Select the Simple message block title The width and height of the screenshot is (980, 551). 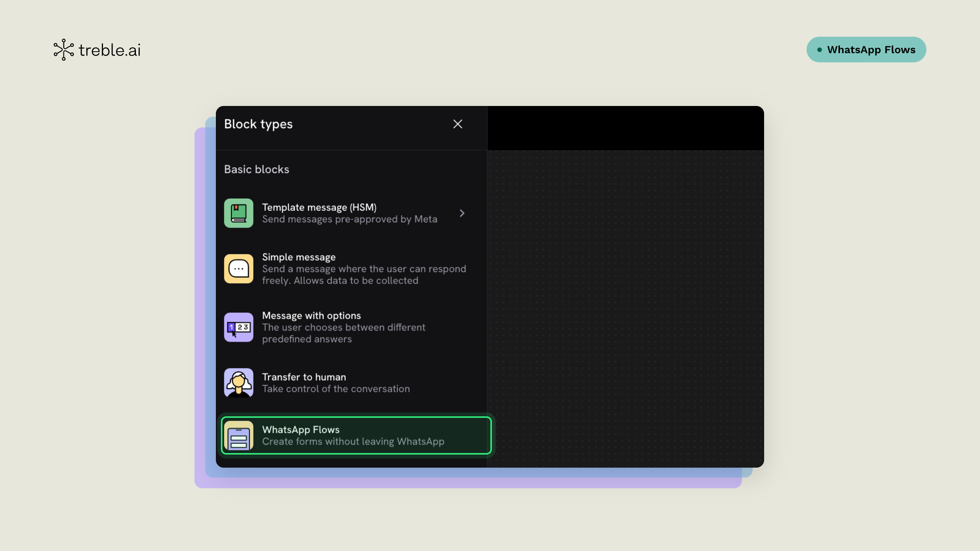point(299,257)
